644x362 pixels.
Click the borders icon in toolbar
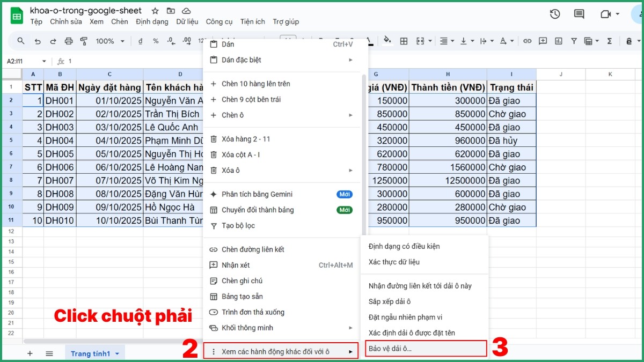[x=404, y=41]
